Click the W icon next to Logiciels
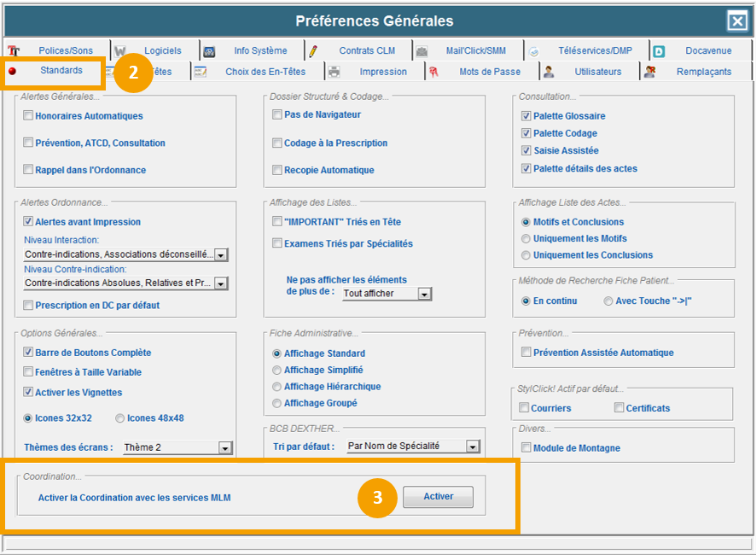This screenshot has height=555, width=756. (120, 51)
